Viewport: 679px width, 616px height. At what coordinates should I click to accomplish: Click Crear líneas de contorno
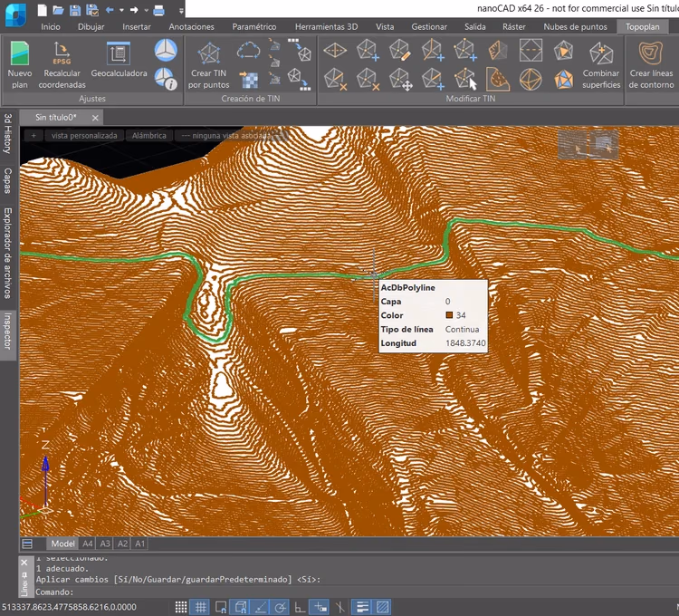click(x=651, y=65)
